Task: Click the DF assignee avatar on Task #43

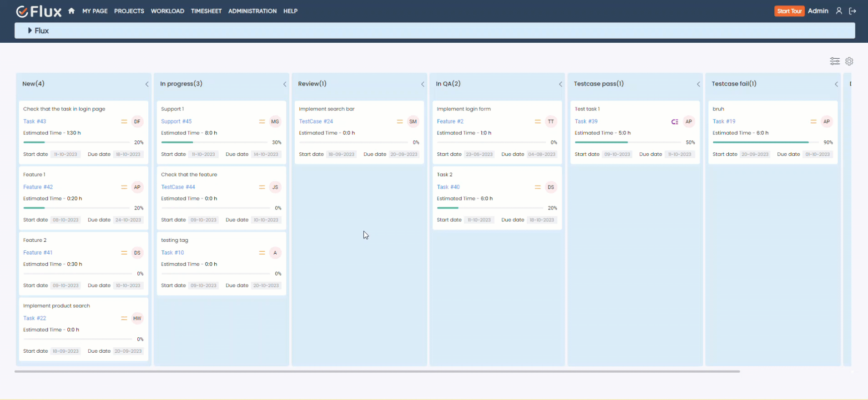Action: coord(137,121)
